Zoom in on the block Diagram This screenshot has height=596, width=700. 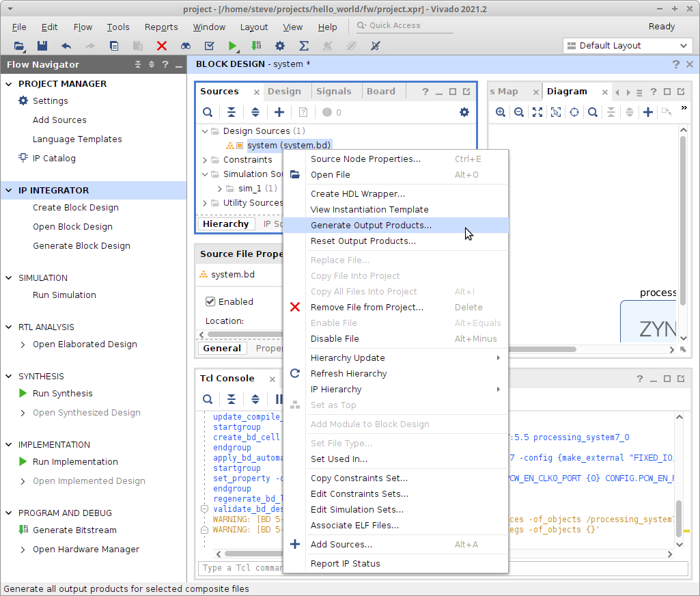501,112
